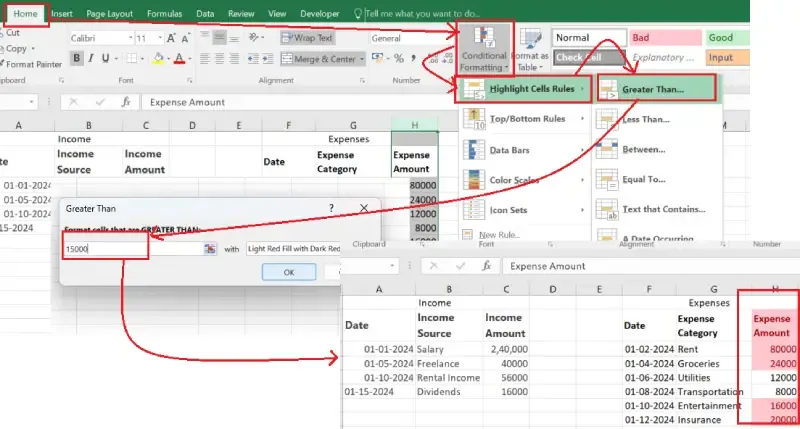Screen dimensions: 800x429
Task: Toggle Underline formatting
Action: pyautogui.click(x=105, y=59)
